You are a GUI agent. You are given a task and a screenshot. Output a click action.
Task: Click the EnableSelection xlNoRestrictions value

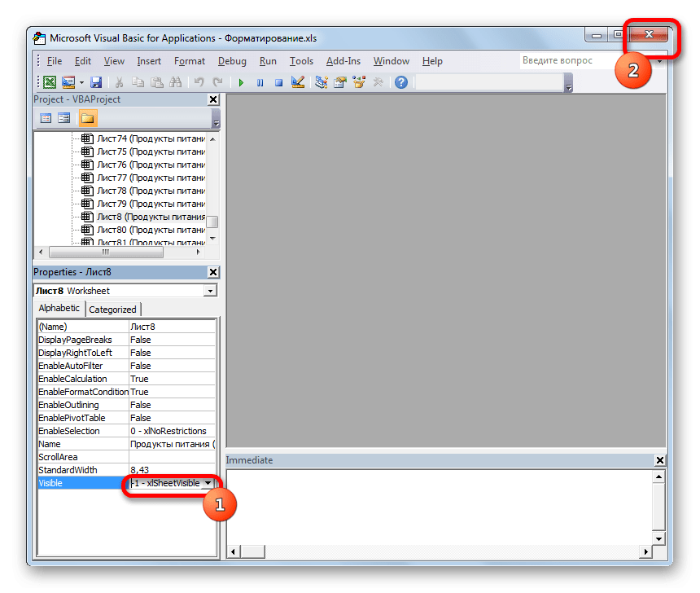[172, 431]
